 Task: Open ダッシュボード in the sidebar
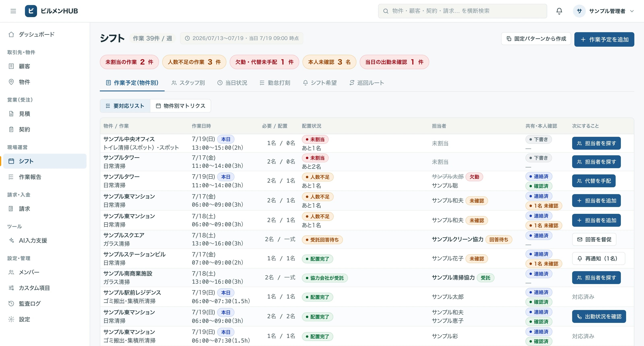[45, 34]
